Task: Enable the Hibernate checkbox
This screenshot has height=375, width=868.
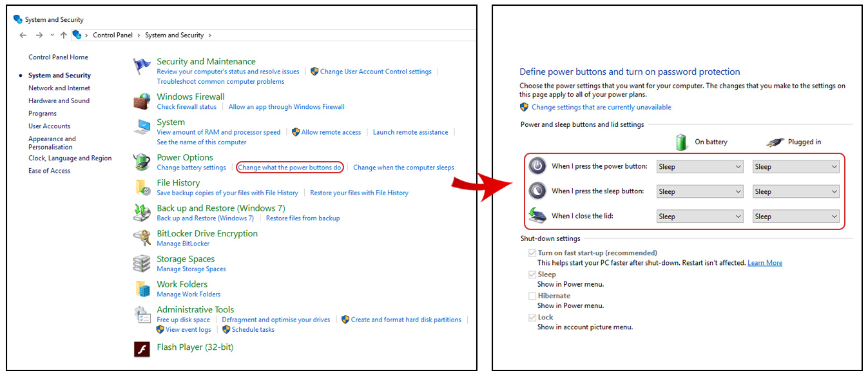Action: pos(532,296)
